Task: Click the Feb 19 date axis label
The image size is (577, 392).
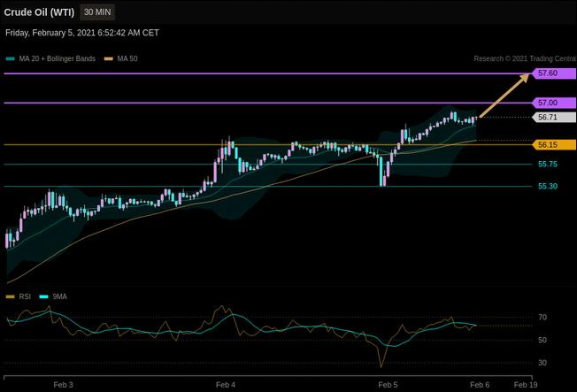Action: click(x=526, y=385)
